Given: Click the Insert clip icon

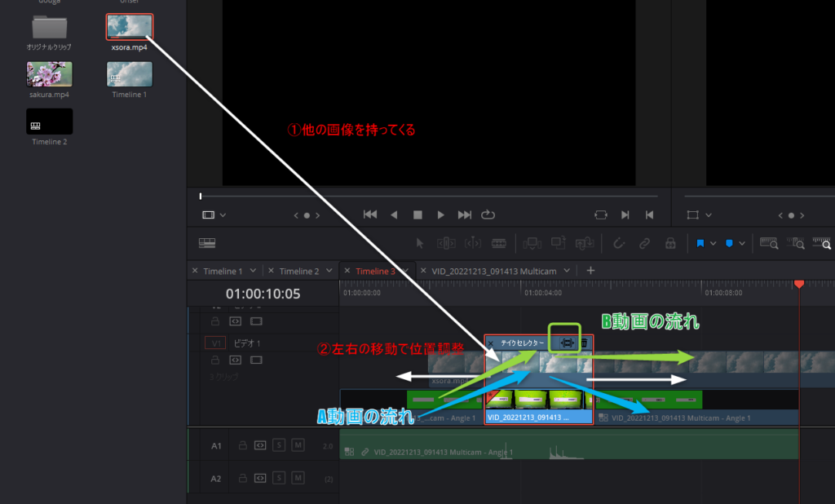Looking at the screenshot, I should pos(532,244).
